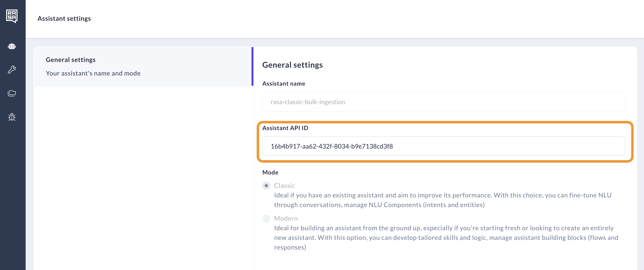
Task: Click 'Your assistant's name and mode' subtitle
Action: pyautogui.click(x=93, y=73)
